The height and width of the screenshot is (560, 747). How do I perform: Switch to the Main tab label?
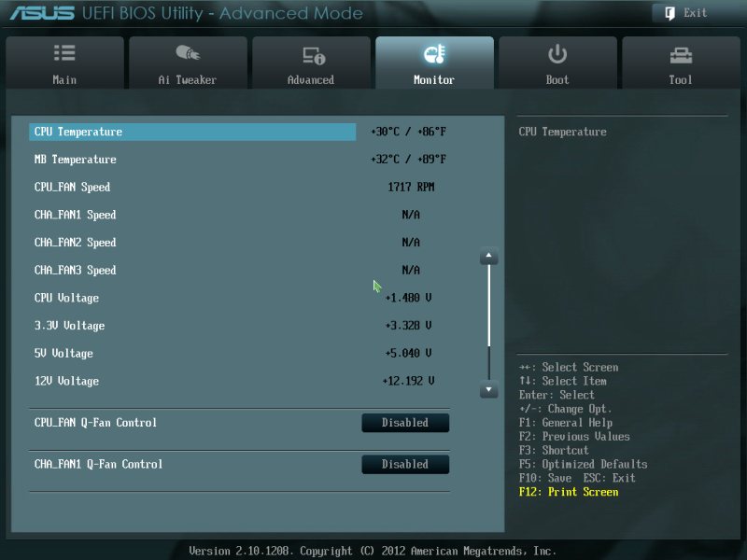point(64,80)
